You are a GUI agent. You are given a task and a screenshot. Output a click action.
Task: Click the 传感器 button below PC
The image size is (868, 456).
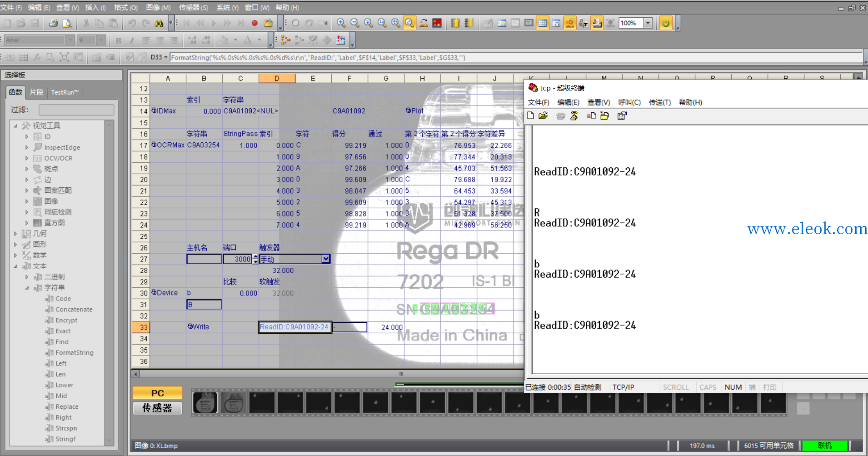(x=157, y=408)
